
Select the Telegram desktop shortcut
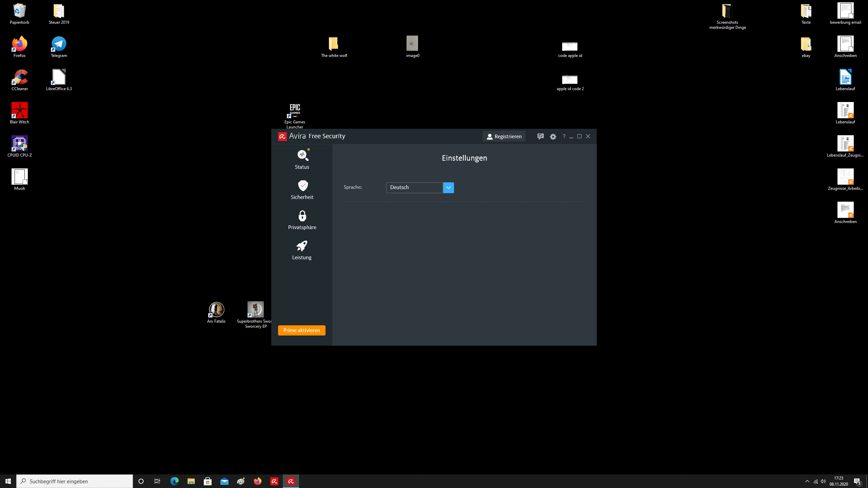[59, 47]
